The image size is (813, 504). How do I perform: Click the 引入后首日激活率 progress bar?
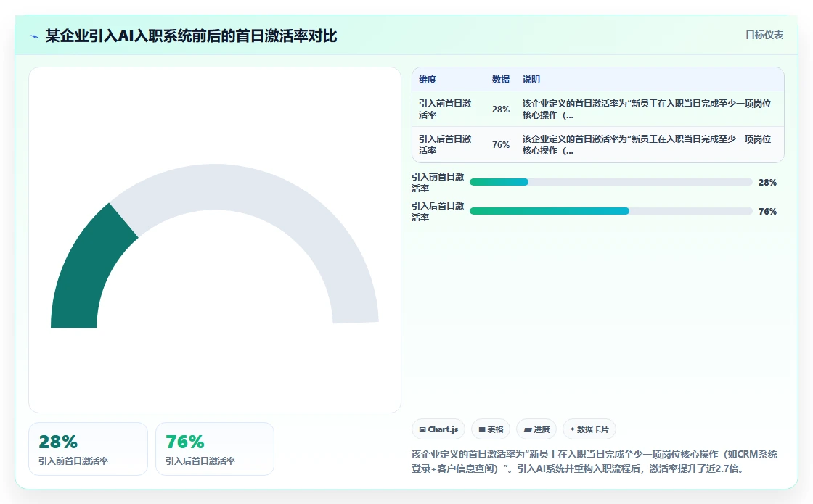pos(610,211)
